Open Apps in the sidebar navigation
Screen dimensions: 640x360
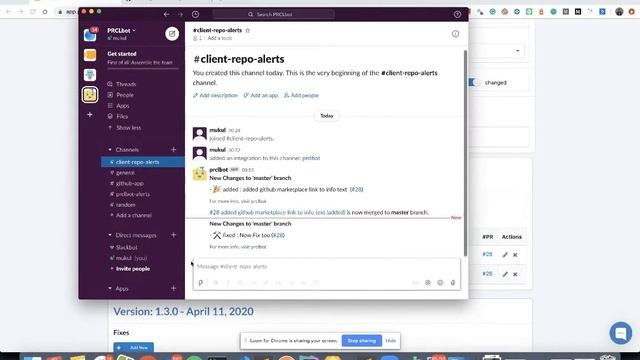(x=122, y=106)
